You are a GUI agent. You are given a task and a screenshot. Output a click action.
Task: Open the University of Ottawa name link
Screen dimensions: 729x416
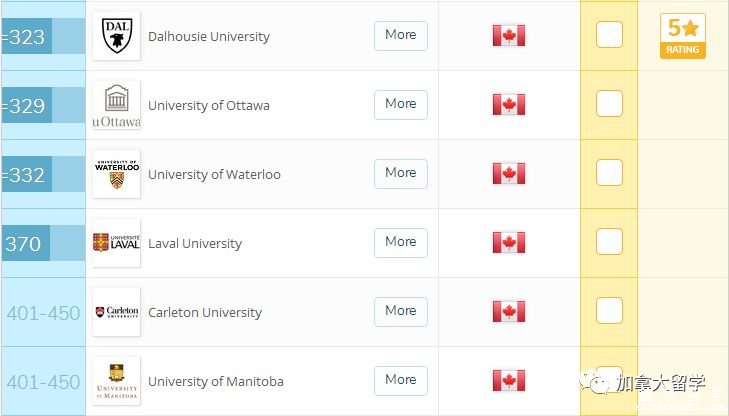pyautogui.click(x=209, y=106)
